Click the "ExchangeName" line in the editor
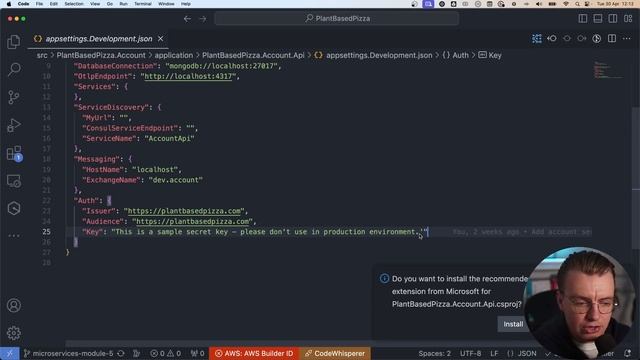 pyautogui.click(x=142, y=180)
